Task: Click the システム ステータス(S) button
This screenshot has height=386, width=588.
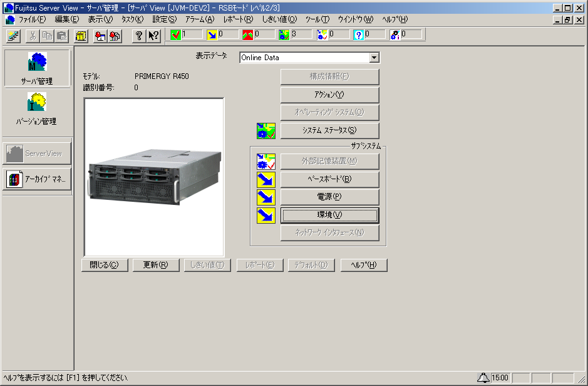Action: pyautogui.click(x=329, y=130)
